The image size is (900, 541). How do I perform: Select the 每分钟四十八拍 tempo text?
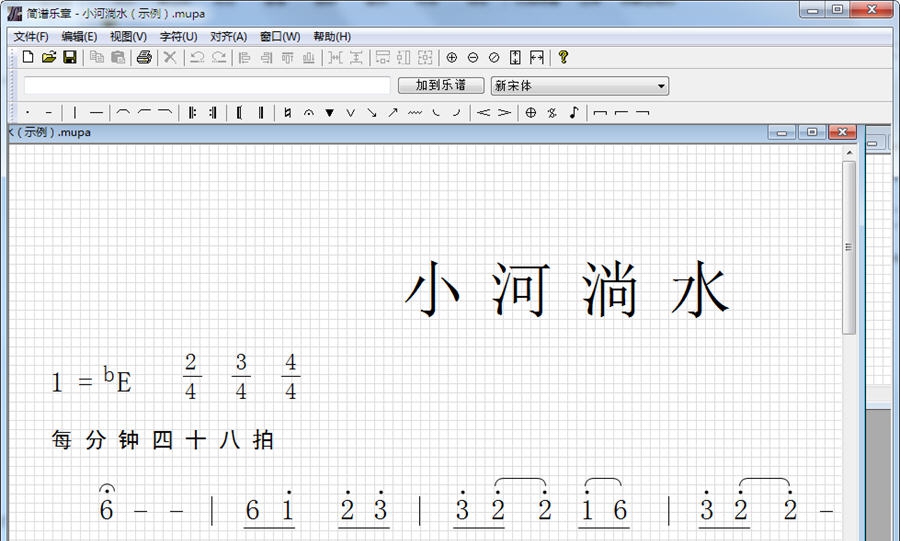point(162,440)
